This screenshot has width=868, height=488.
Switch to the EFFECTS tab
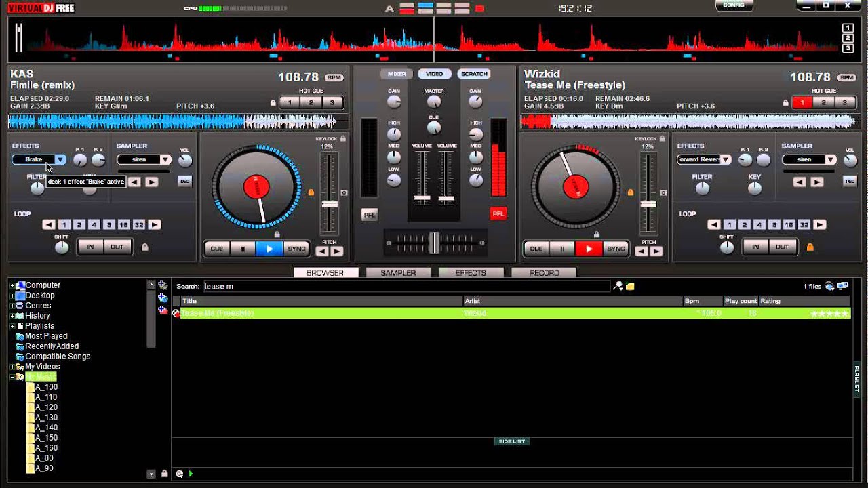[471, 272]
